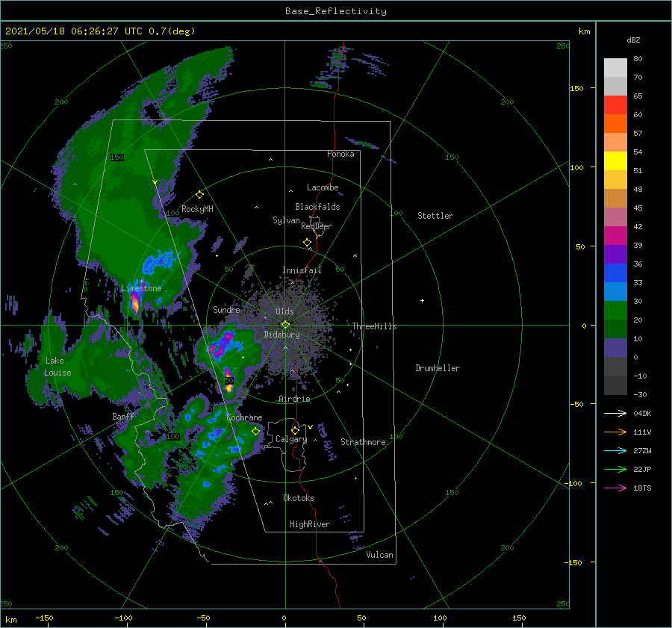Click the Didsbury label
The image size is (672, 628).
click(x=281, y=335)
